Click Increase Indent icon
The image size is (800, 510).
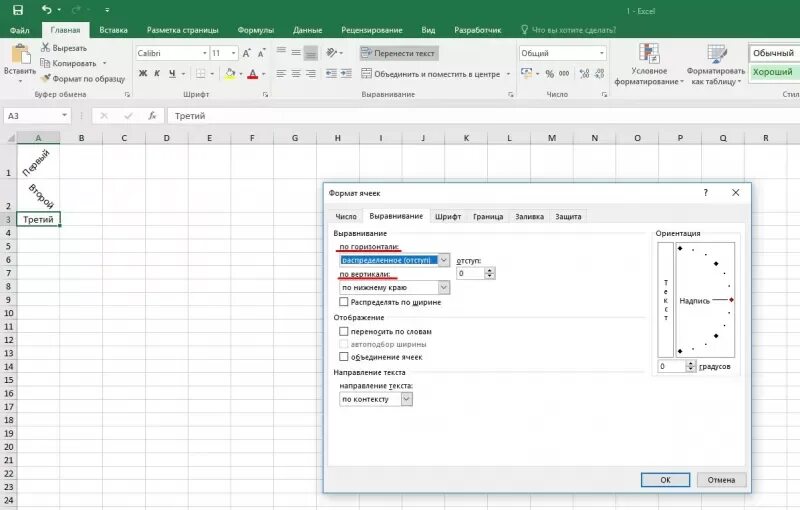[x=346, y=74]
